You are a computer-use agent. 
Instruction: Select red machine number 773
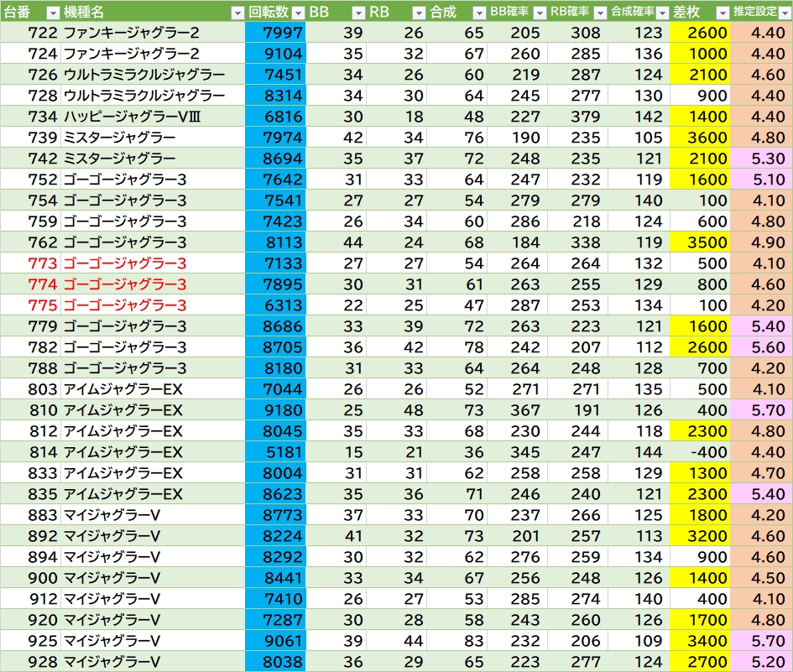click(30, 263)
